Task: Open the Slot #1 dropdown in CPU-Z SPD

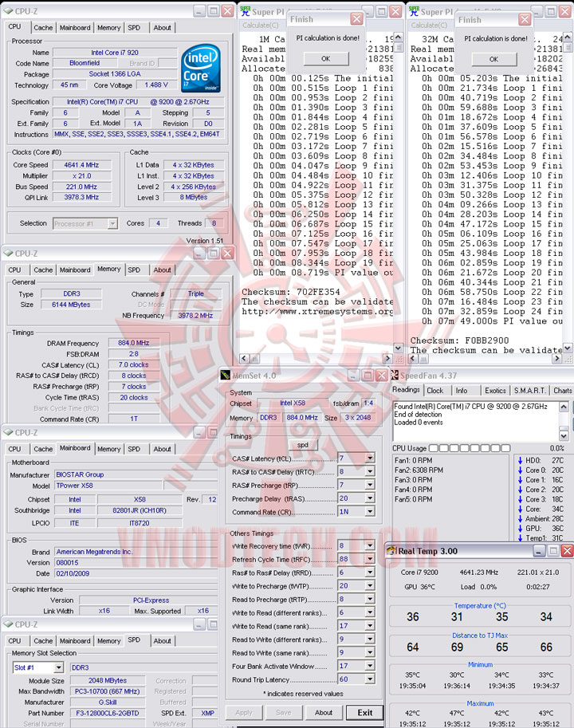Action: point(58,667)
